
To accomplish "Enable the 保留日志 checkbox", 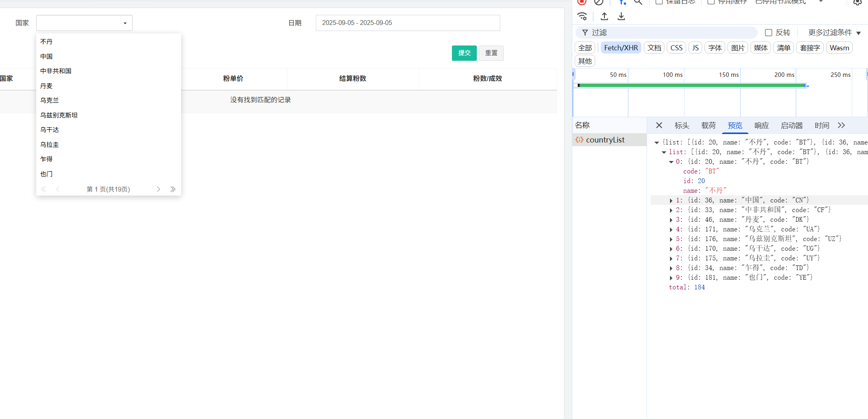I will pos(659,2).
